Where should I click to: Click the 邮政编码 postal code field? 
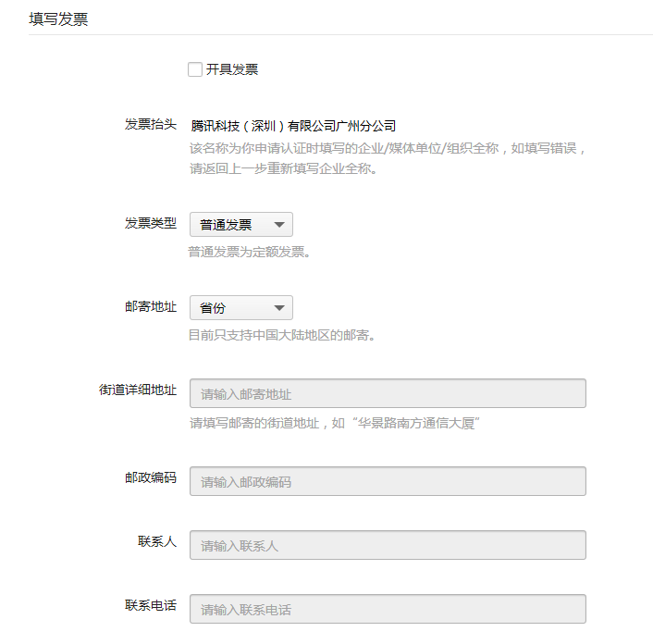[388, 481]
